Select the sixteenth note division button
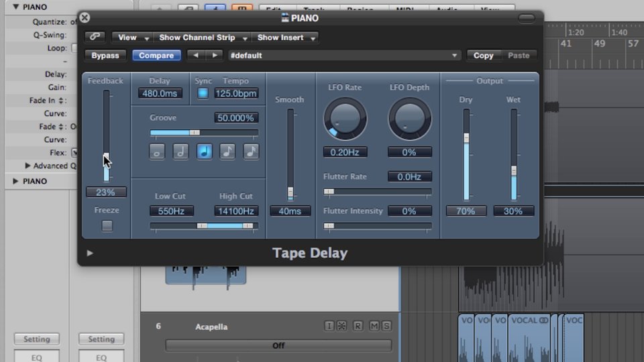The image size is (644, 362). pyautogui.click(x=251, y=152)
